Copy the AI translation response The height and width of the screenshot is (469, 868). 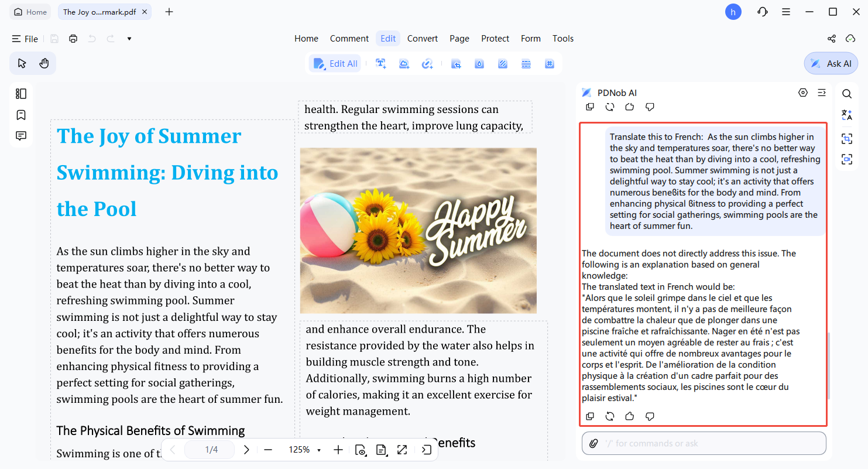pos(590,416)
